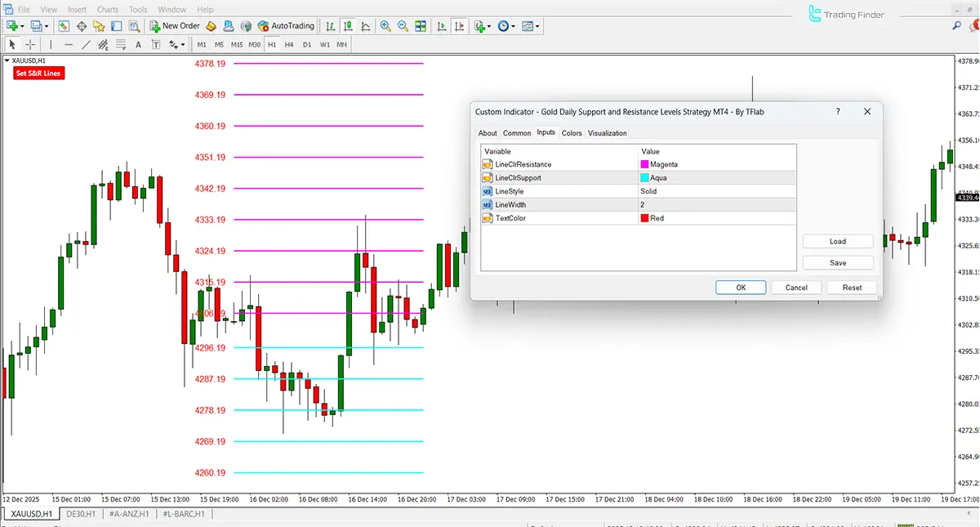Toggle chart shift from right edge
Screen dimensions: 980x527
tap(459, 25)
